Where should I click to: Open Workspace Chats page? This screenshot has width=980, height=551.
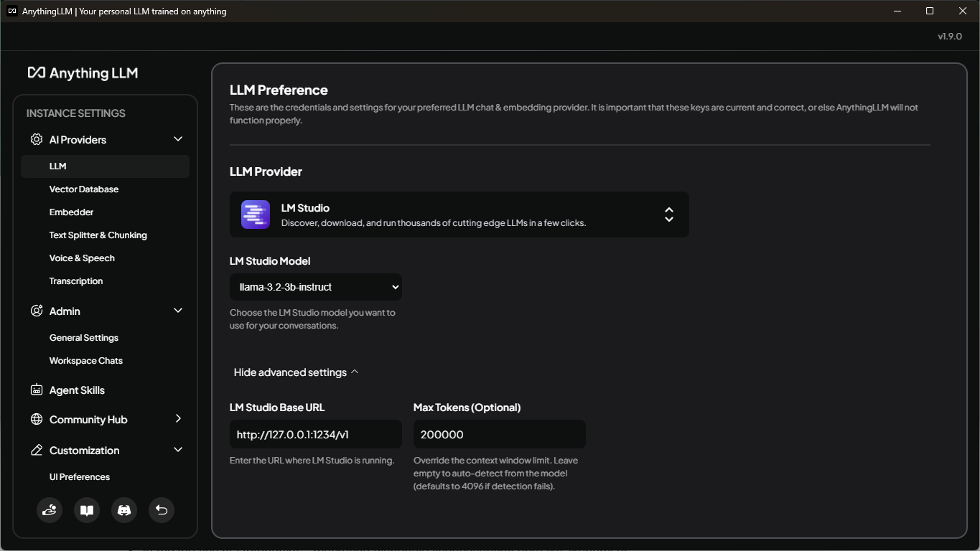(x=86, y=361)
